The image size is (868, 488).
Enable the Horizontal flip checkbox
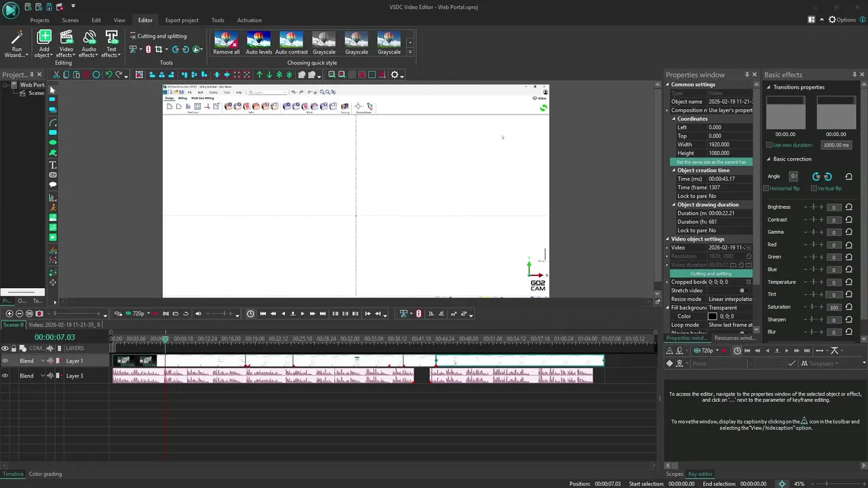[x=766, y=188]
